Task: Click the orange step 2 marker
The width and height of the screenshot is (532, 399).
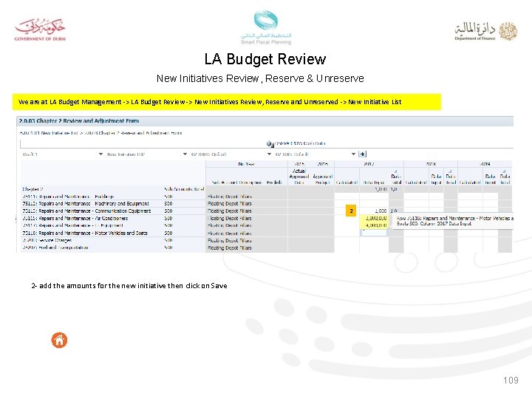Action: [x=351, y=211]
